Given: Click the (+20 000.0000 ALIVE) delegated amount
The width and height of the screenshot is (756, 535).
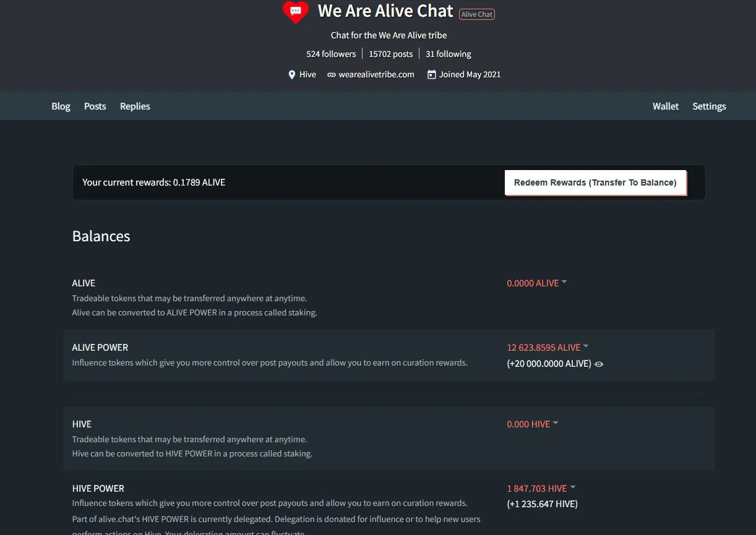Looking at the screenshot, I should point(549,364).
